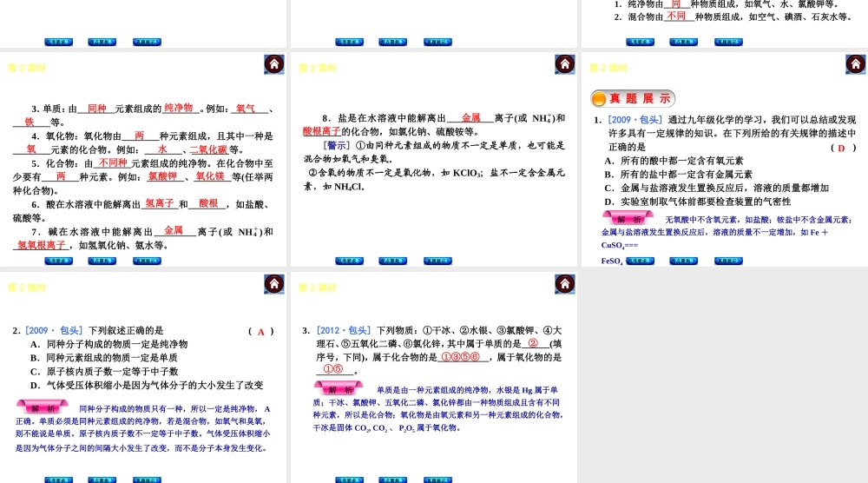Click home icon on the 盐 definition slide
The image size is (868, 483).
(565, 64)
